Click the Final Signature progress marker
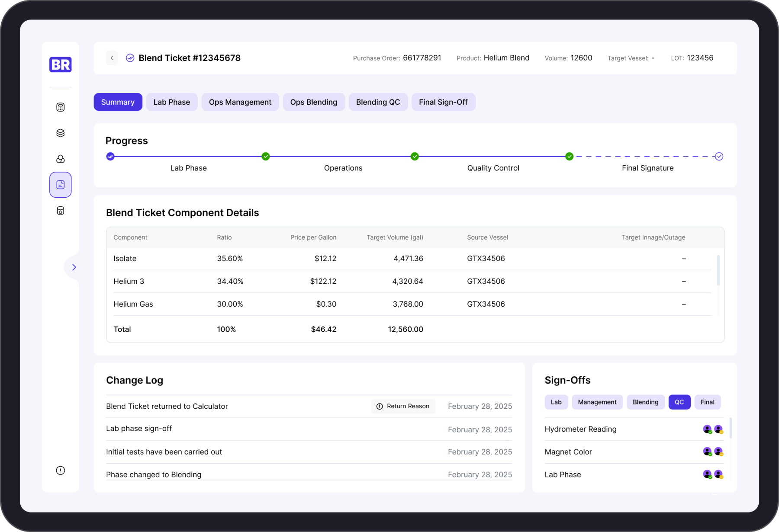 (719, 157)
